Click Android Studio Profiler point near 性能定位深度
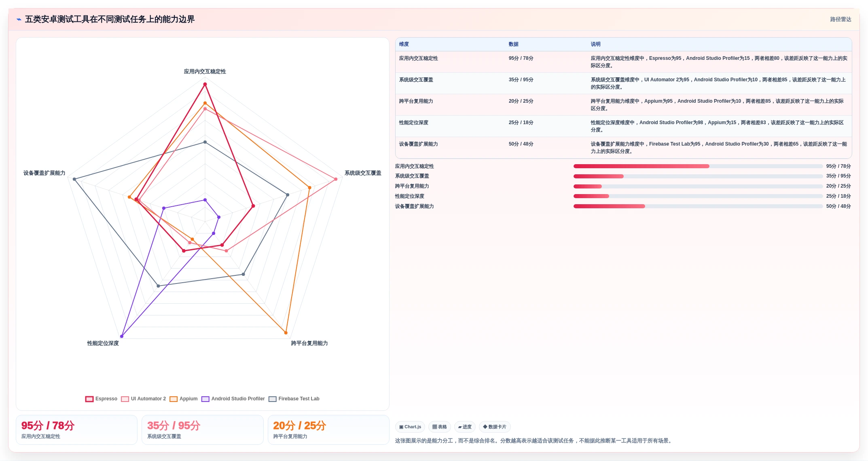 point(122,336)
